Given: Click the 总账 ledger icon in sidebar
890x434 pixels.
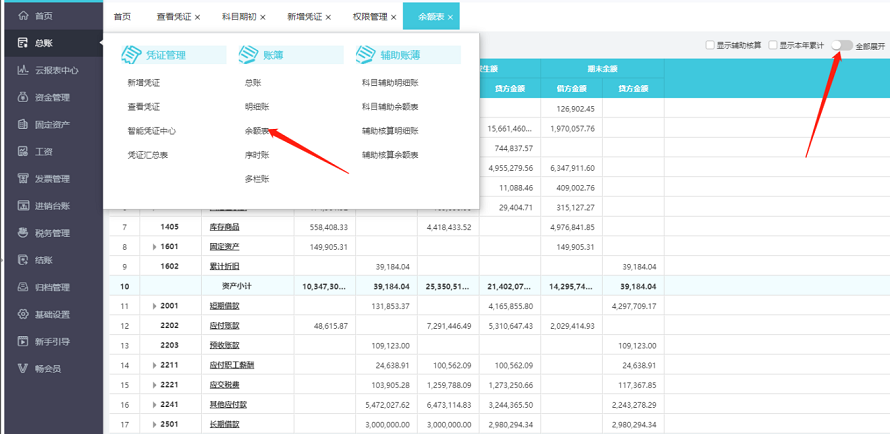Looking at the screenshot, I should pos(23,43).
